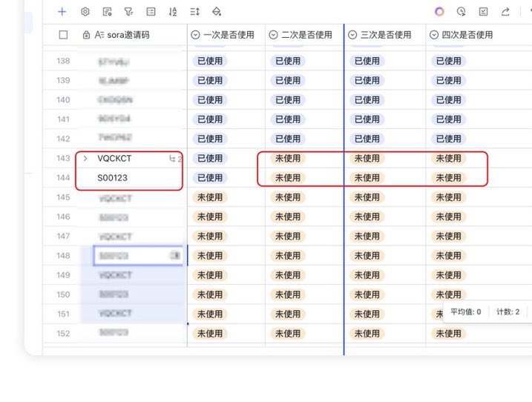Select the 一次是否使用 column header text
This screenshot has height=402, width=532.
tap(229, 35)
